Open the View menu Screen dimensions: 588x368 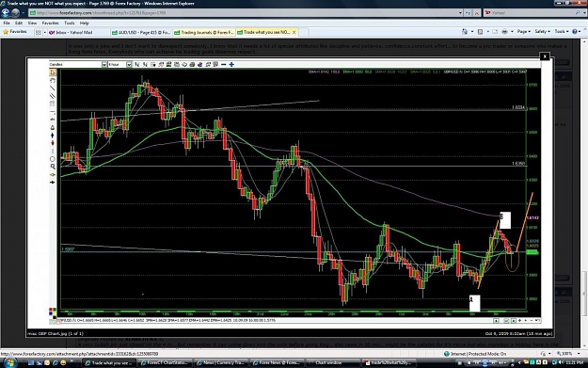[32, 23]
